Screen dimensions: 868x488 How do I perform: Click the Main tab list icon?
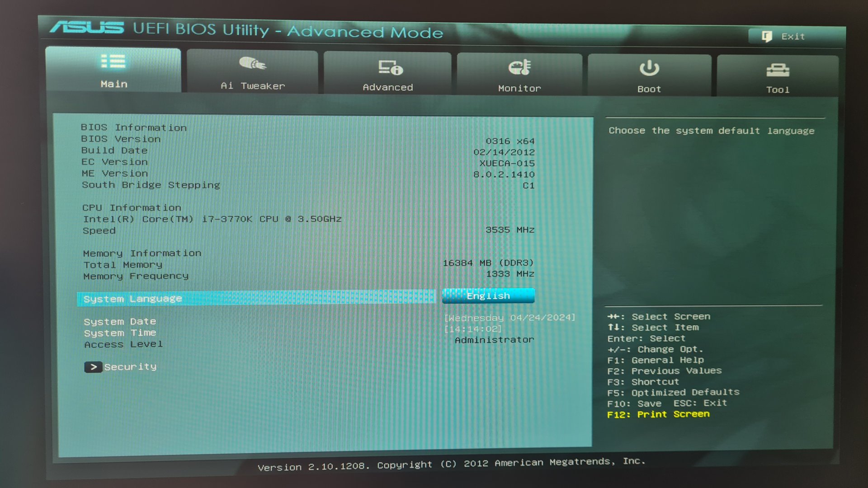113,61
